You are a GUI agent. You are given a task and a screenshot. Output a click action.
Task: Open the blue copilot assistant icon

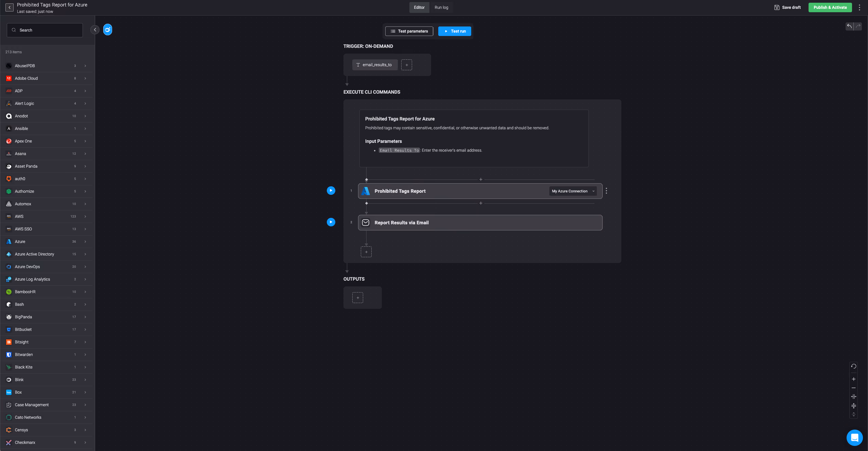coord(108,30)
